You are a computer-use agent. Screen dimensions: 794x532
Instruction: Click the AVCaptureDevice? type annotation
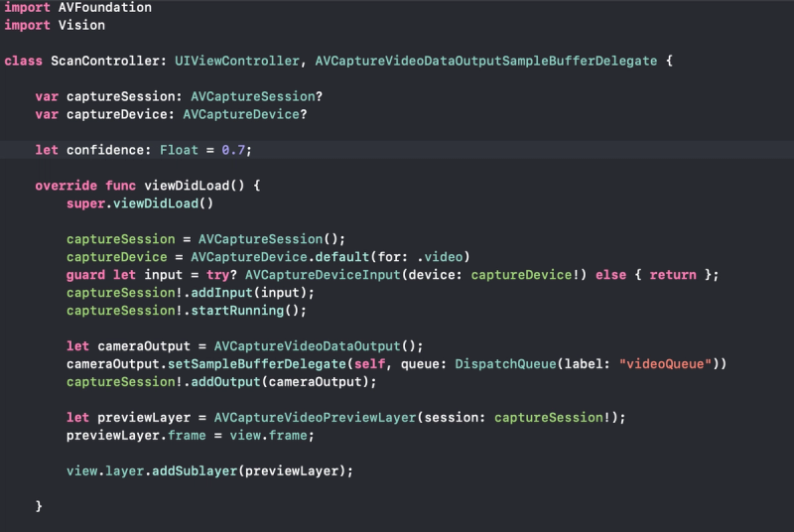pyautogui.click(x=245, y=114)
